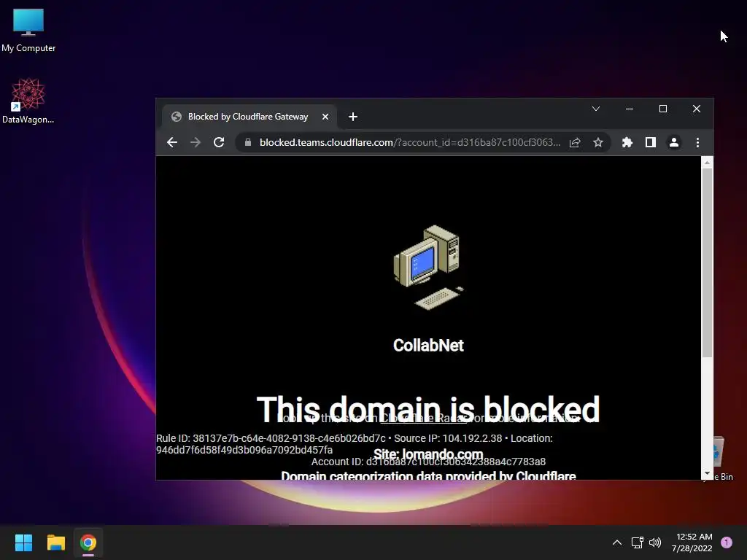Open a new tab
The image size is (747, 560).
353,117
